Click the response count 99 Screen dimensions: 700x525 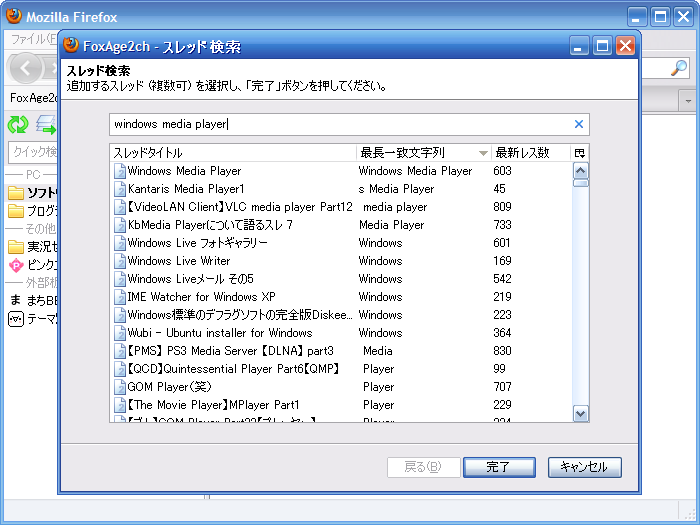click(x=500, y=369)
